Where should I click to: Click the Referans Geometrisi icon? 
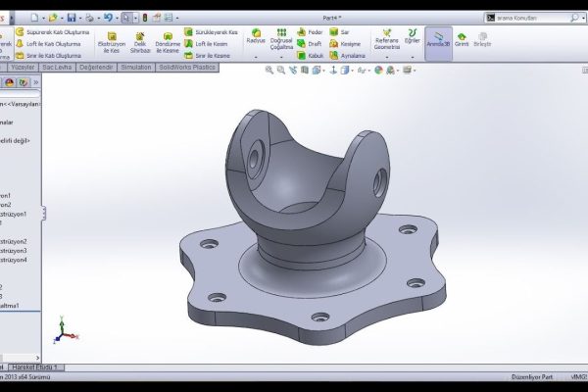(x=386, y=39)
